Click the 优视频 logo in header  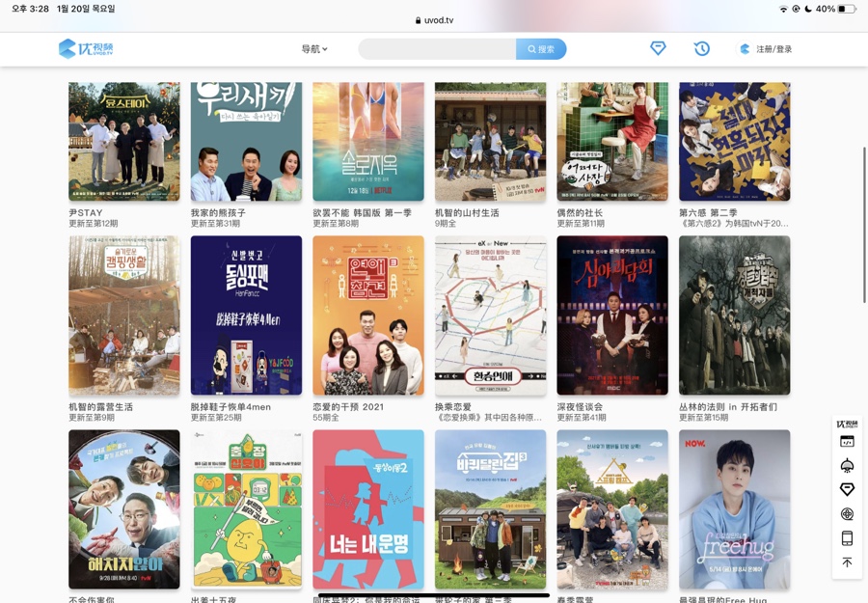pyautogui.click(x=86, y=49)
